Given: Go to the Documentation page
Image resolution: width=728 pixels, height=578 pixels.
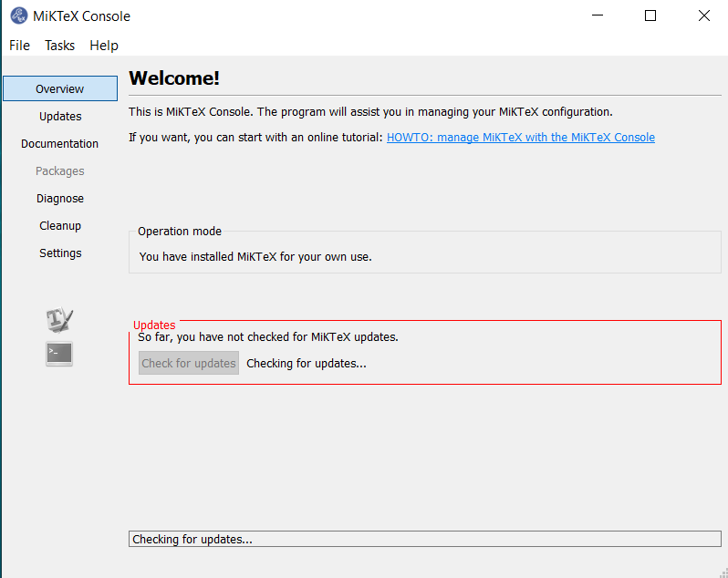Looking at the screenshot, I should [x=60, y=143].
